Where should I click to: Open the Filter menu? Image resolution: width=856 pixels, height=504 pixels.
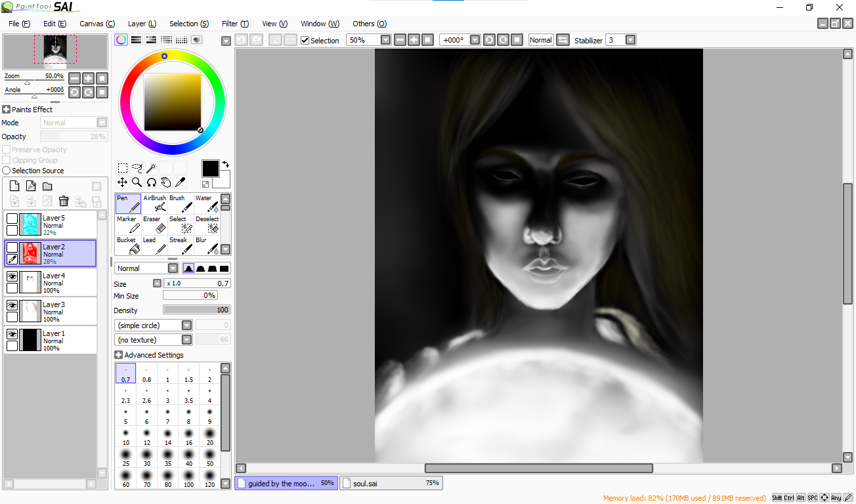coord(235,24)
